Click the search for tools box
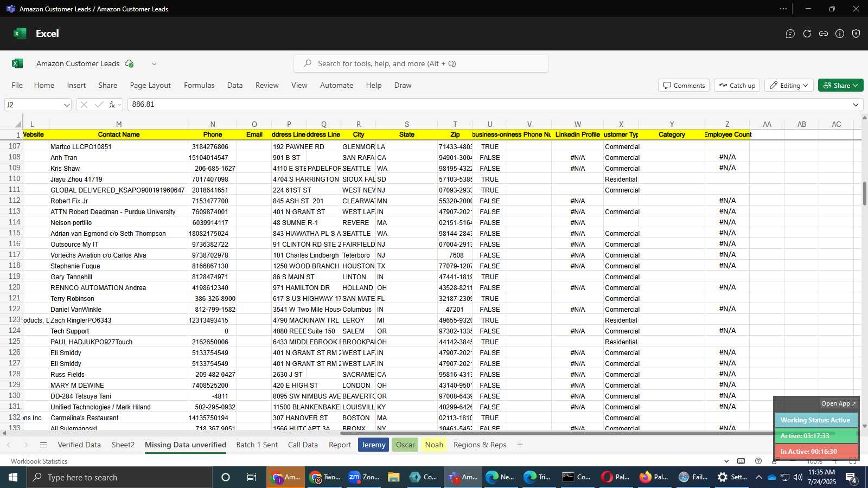The height and width of the screenshot is (488, 868). point(421,63)
